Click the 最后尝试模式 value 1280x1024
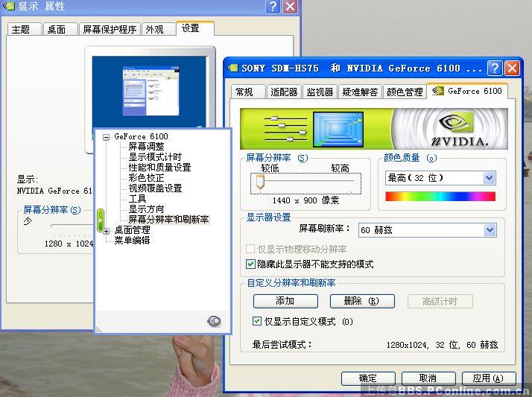The image size is (532, 397). coord(407,345)
